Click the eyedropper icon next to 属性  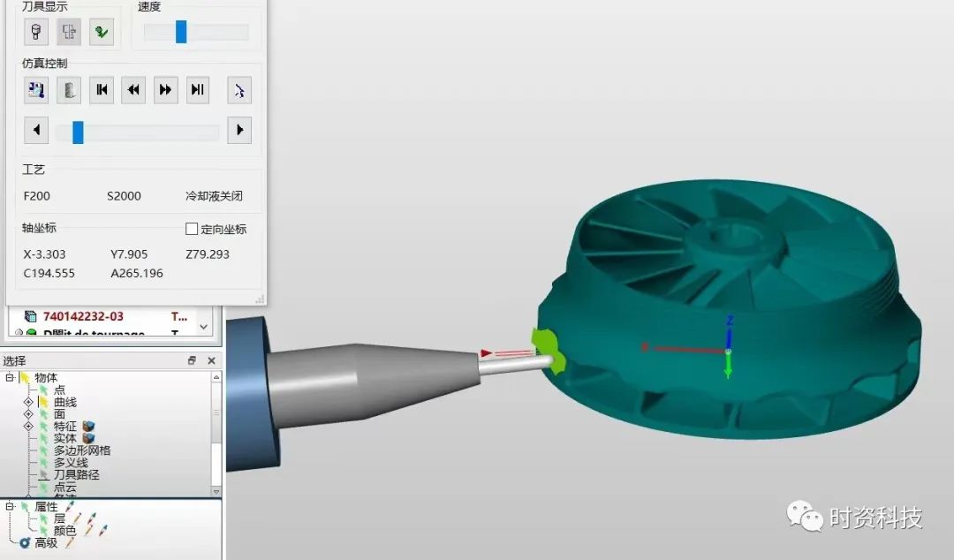[70, 506]
